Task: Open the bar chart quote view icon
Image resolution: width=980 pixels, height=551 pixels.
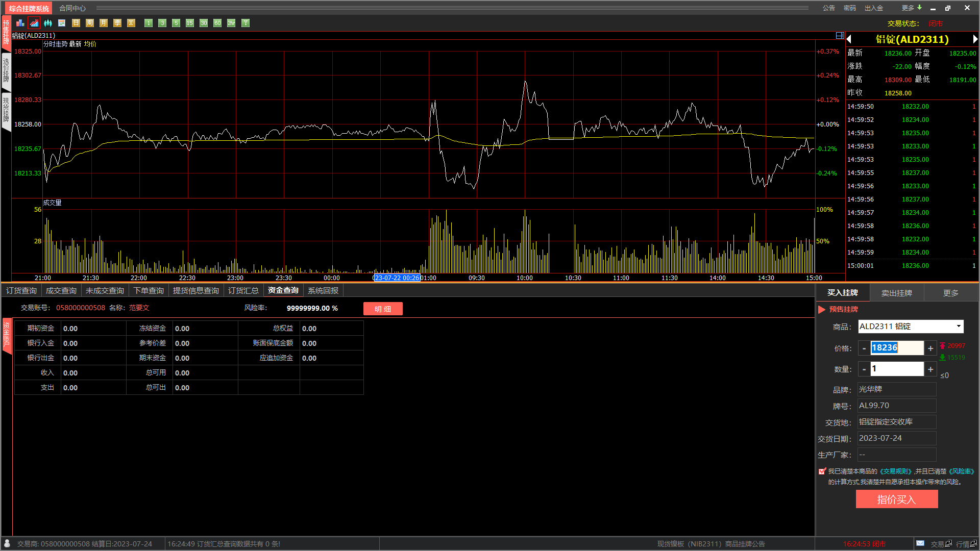Action: [x=20, y=23]
